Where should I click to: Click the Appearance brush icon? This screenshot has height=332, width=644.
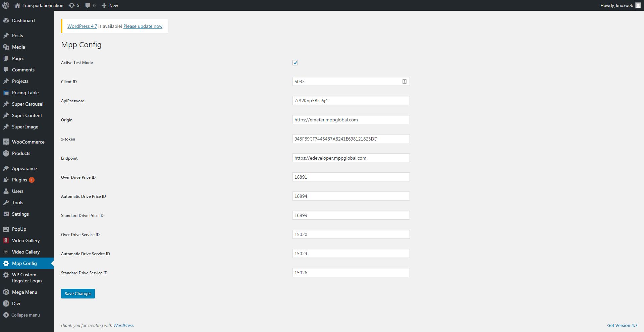click(6, 168)
